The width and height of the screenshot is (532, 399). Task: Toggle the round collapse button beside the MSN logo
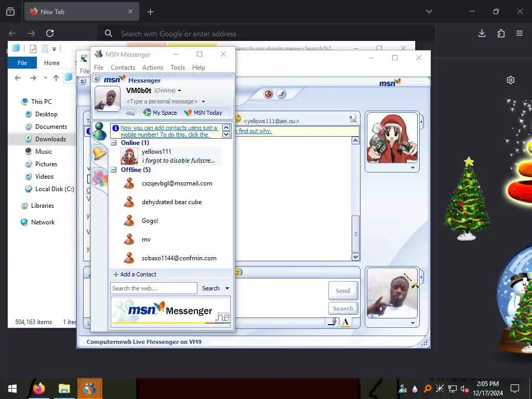pos(96,79)
